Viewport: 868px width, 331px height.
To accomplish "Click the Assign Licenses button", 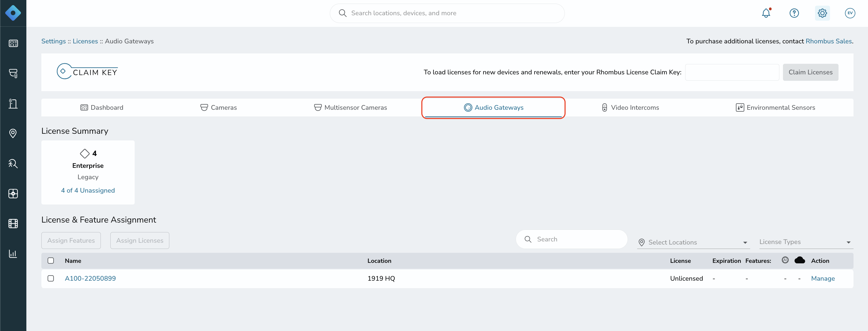I will click(140, 241).
